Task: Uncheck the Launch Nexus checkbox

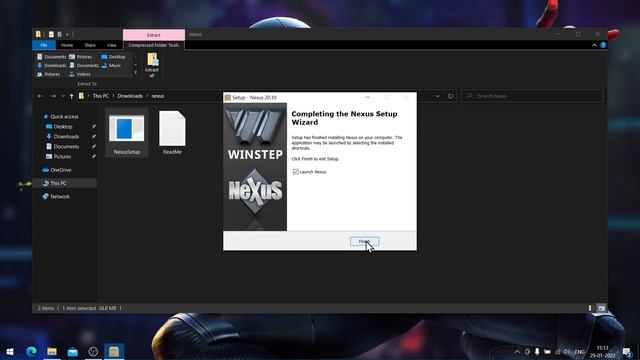Action: coord(296,172)
